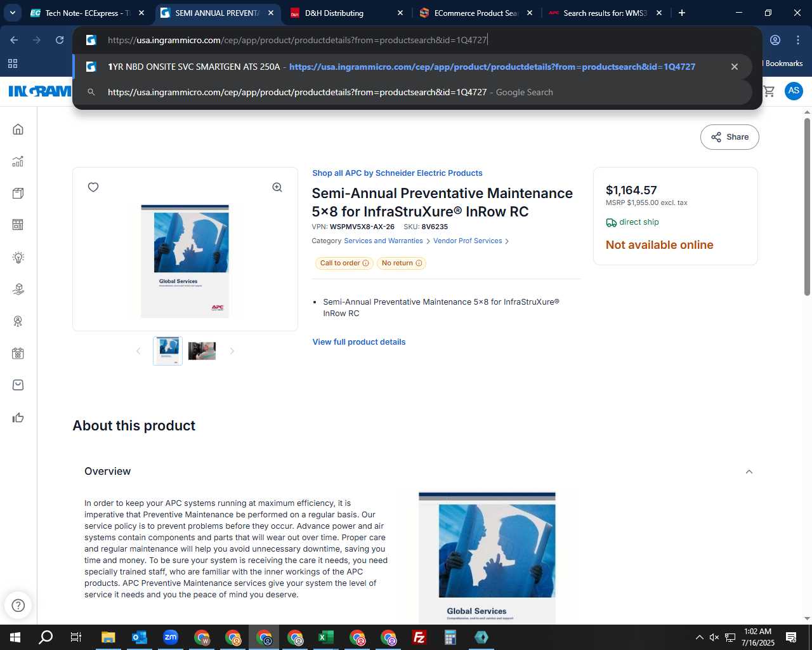The image size is (812, 650).
Task: Open the Chrome profile icon
Action: click(775, 40)
